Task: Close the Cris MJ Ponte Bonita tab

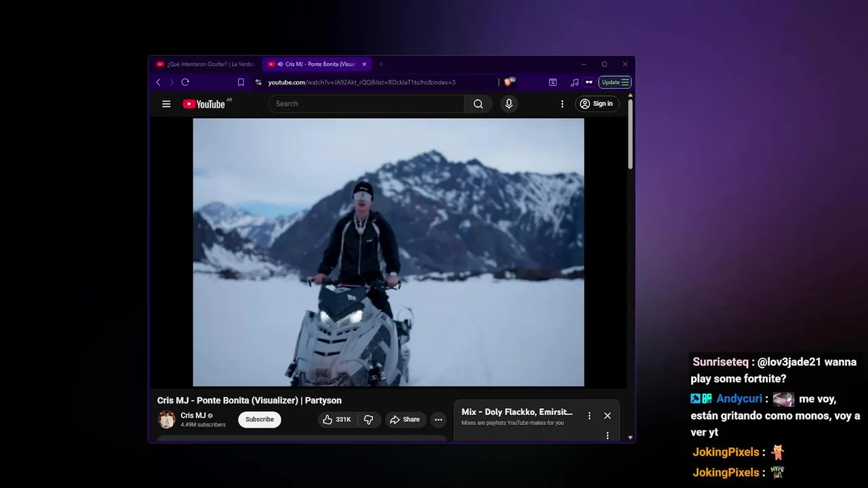Action: click(364, 64)
